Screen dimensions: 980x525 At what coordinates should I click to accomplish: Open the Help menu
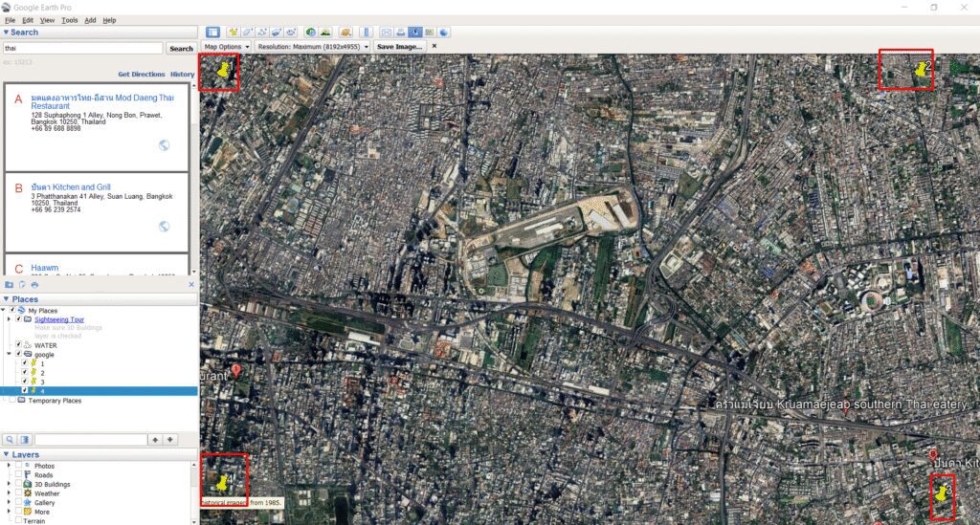pyautogui.click(x=109, y=20)
